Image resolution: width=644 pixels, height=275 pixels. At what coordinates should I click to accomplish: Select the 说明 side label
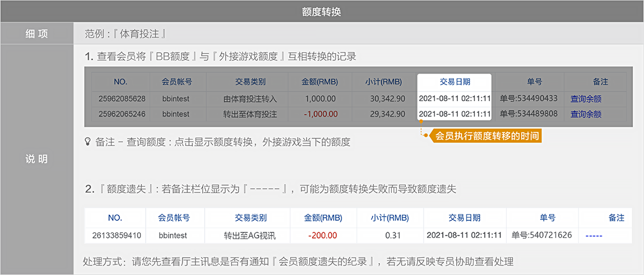37,159
